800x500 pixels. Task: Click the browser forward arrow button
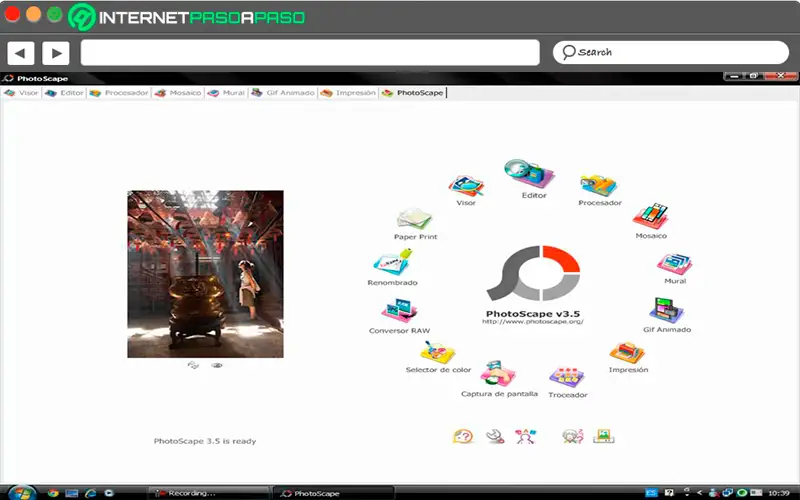coord(56,53)
